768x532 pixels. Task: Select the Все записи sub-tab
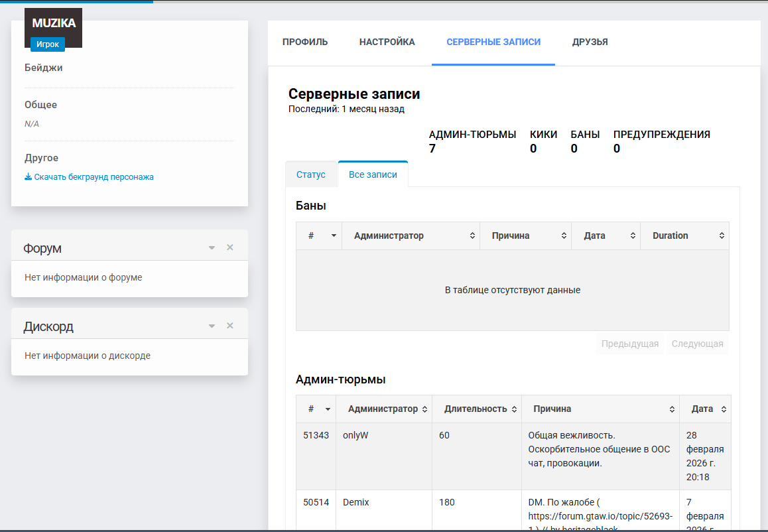click(373, 174)
